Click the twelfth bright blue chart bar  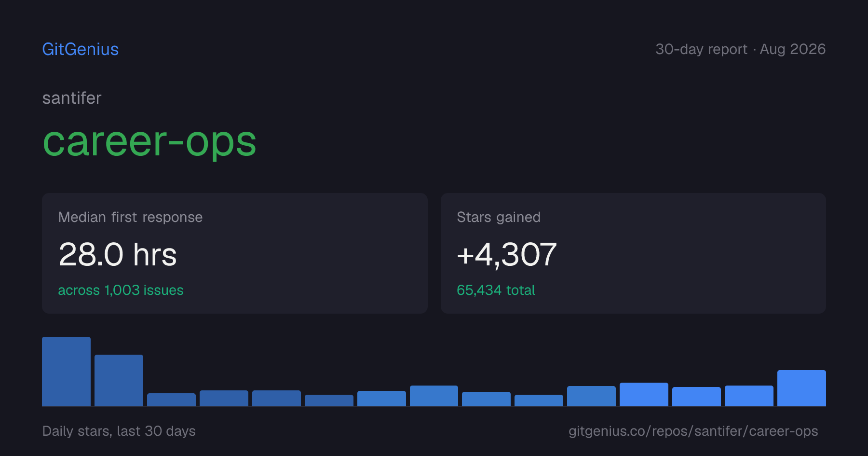click(644, 394)
